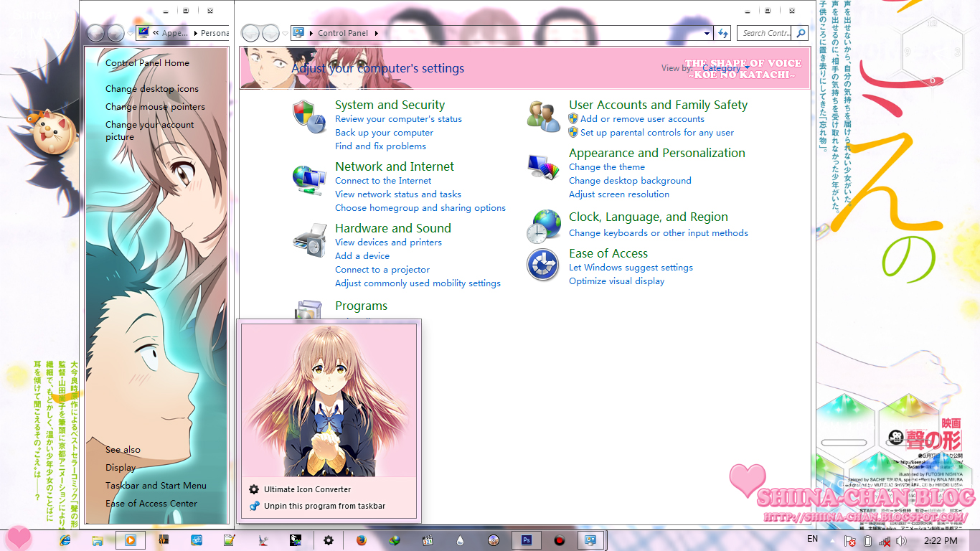
Task: Open the recent pages dropdown in the Personalization window
Action: (131, 33)
